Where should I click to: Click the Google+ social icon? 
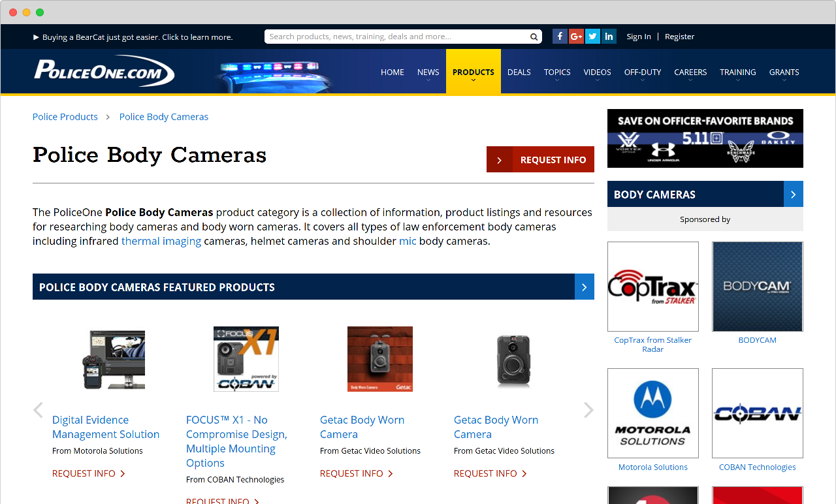pos(576,36)
